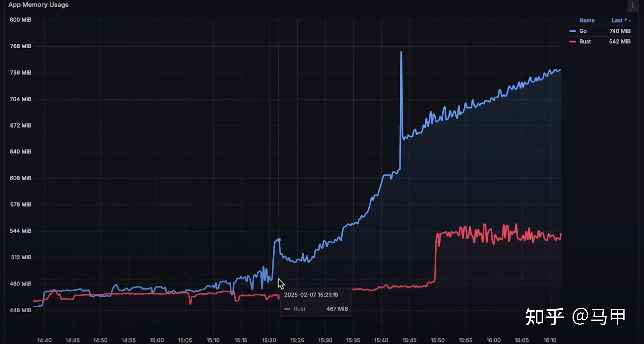Toggle visibility of the Go series label
Viewport: 644px width, 344px height.
pyautogui.click(x=583, y=31)
